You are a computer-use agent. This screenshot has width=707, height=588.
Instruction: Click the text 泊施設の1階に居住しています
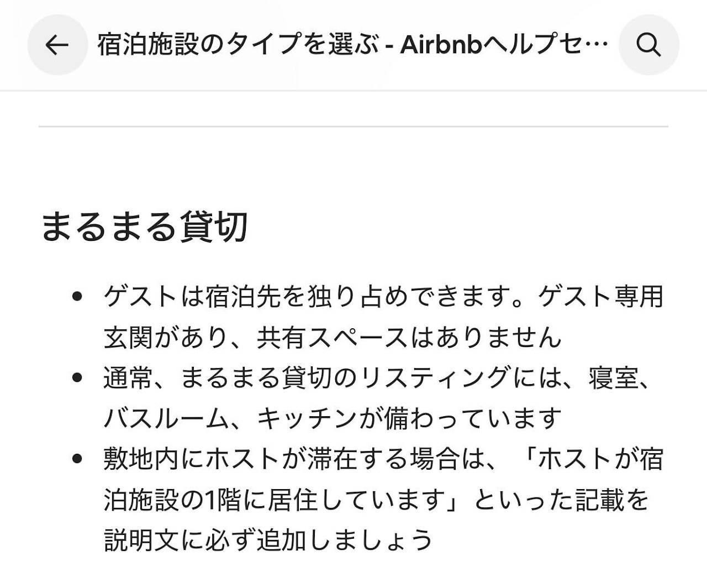coord(275,500)
